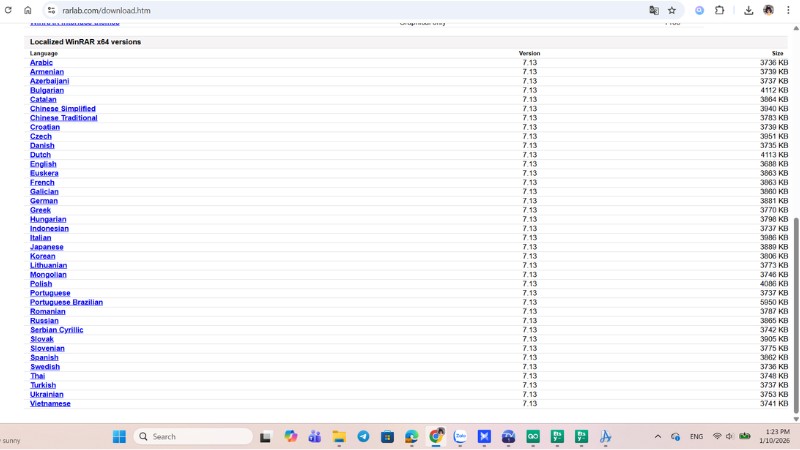Screen dimensions: 800x450
Task: Download the English WinRAR version
Action: pos(43,164)
